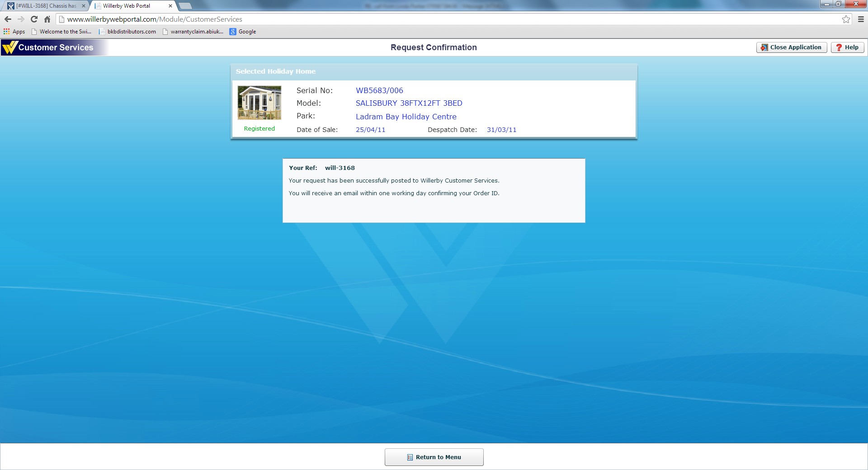Open the Chrome hamburger menu
Viewport: 868px width, 470px height.
click(861, 19)
